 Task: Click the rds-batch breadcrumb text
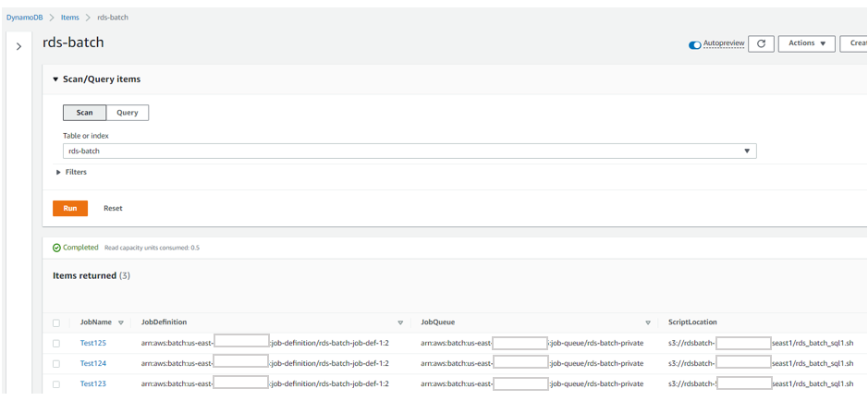113,18
